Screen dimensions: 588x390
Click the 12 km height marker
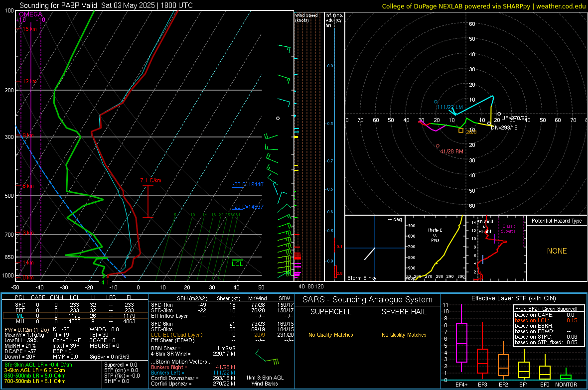click(29, 81)
